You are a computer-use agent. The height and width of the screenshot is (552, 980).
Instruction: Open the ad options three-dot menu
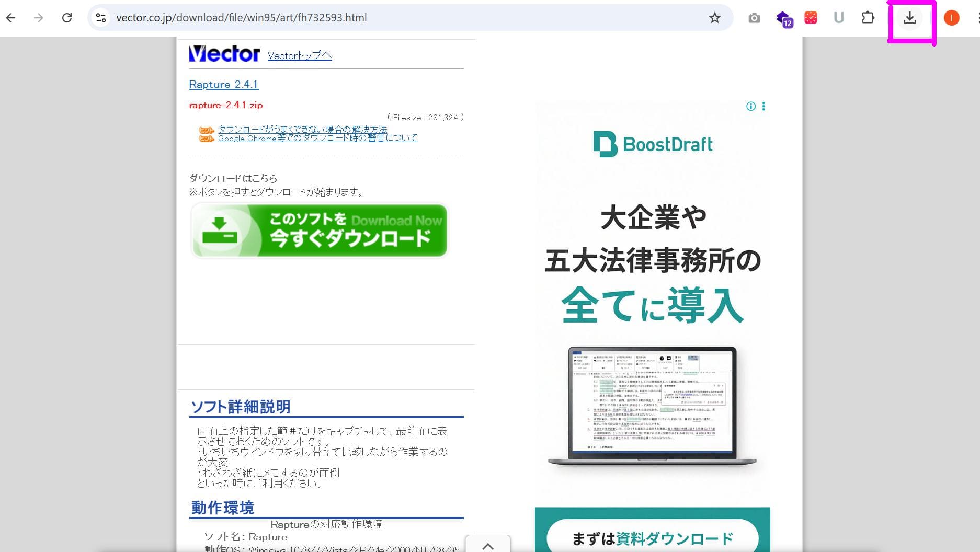click(764, 107)
